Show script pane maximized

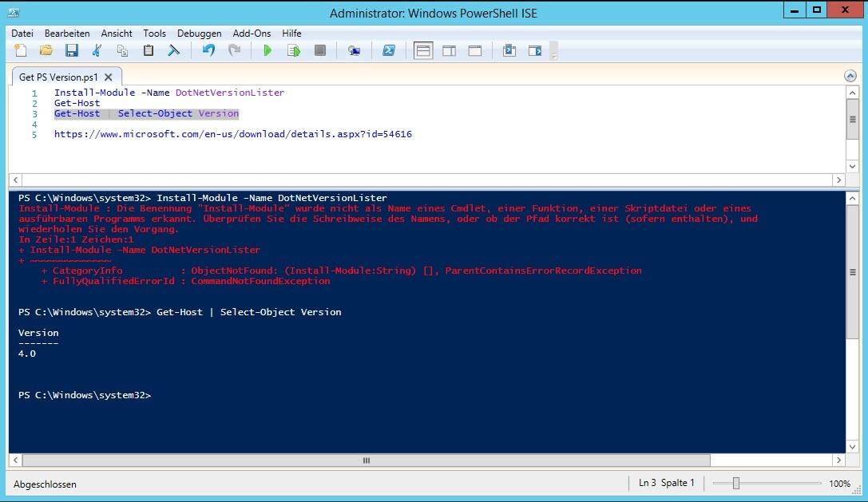[474, 51]
